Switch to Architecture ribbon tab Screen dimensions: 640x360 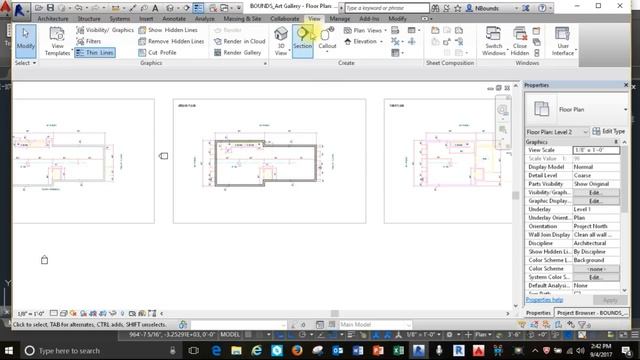coord(53,19)
